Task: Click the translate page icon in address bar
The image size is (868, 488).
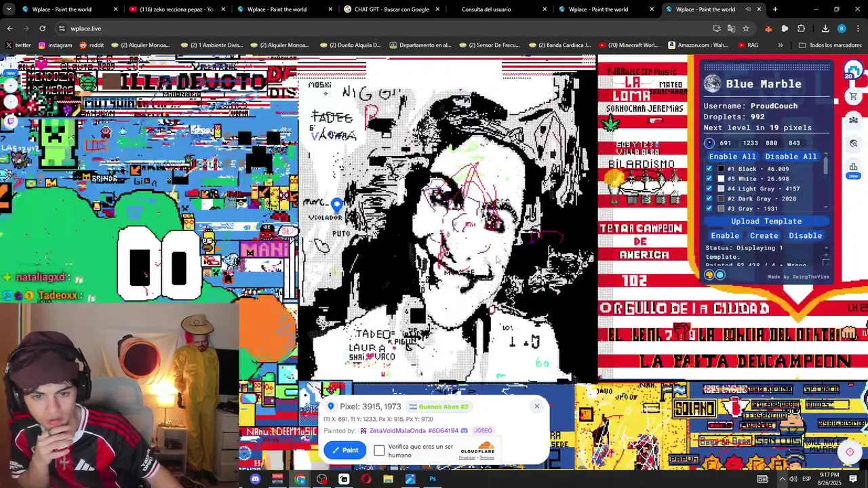Action: [x=731, y=28]
